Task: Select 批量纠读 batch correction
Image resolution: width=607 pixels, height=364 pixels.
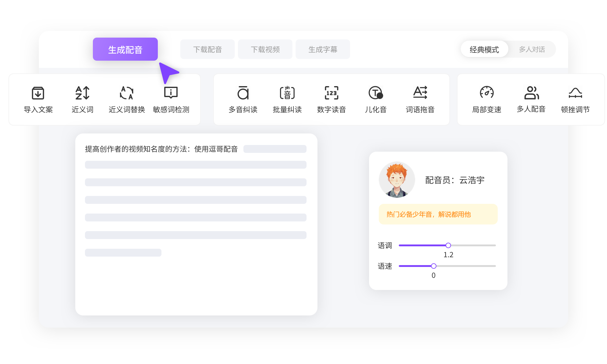Action: (287, 99)
